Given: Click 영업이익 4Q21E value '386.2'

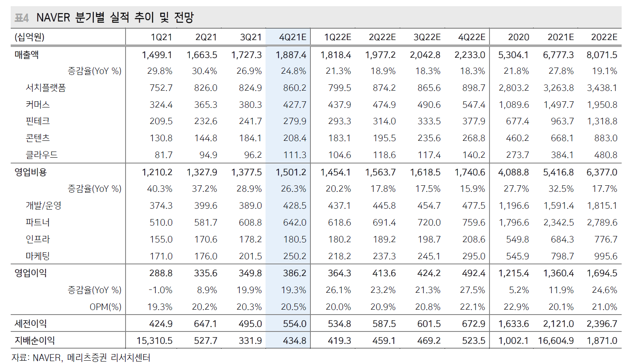Looking at the screenshot, I should pyautogui.click(x=295, y=273).
